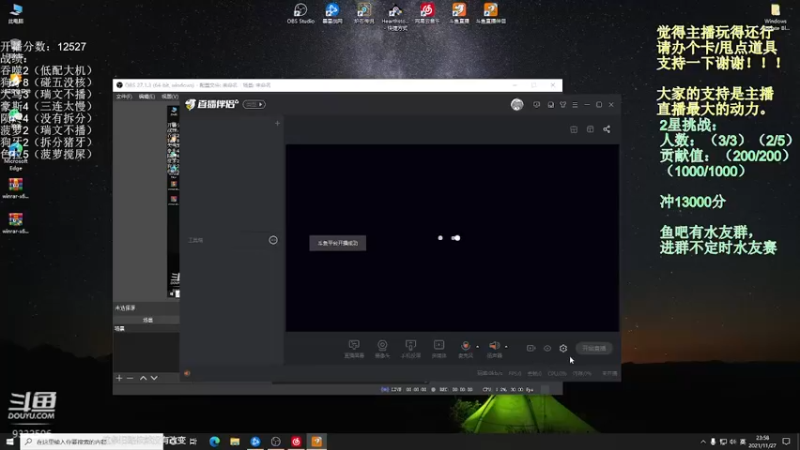The image size is (800, 450).
Task: Open the notification center in the system tray
Action: coord(786,441)
